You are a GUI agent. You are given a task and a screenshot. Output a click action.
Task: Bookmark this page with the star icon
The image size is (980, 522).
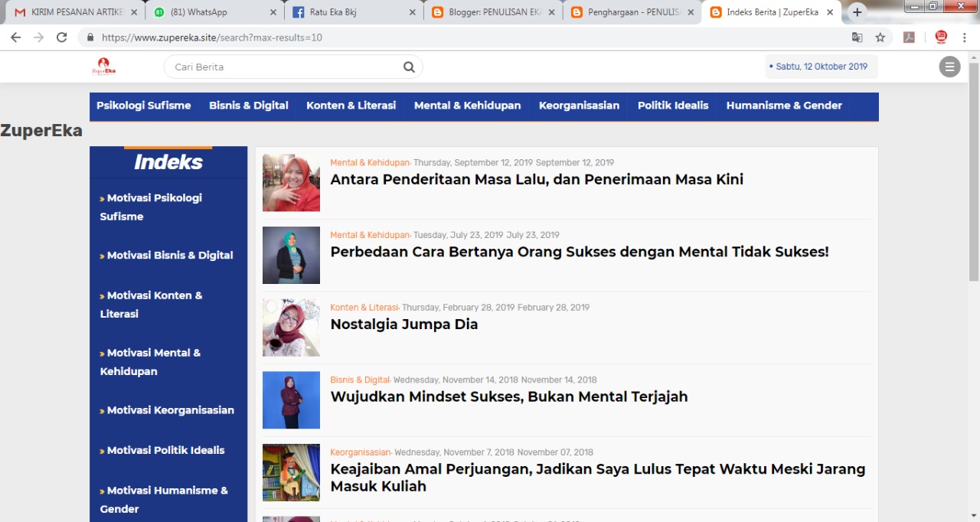pos(880,37)
